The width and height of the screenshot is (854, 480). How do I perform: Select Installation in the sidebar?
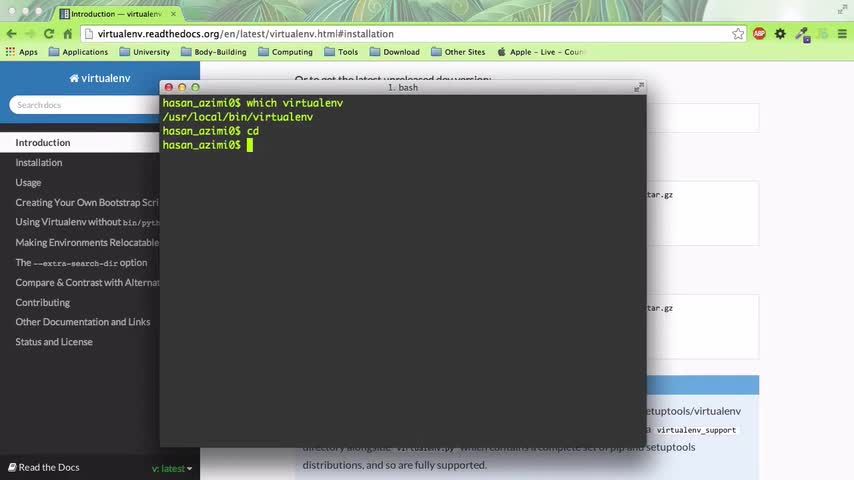[x=39, y=162]
